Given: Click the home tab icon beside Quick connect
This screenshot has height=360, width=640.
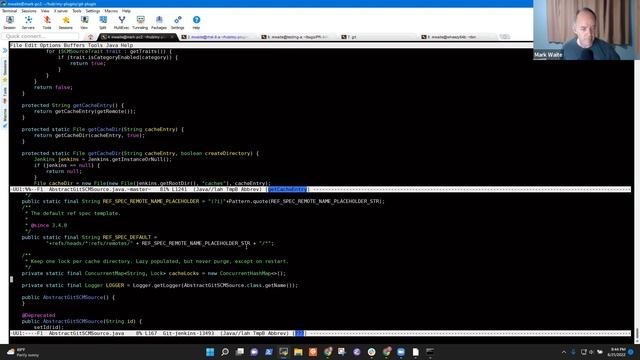Looking at the screenshot, I should [x=91, y=37].
